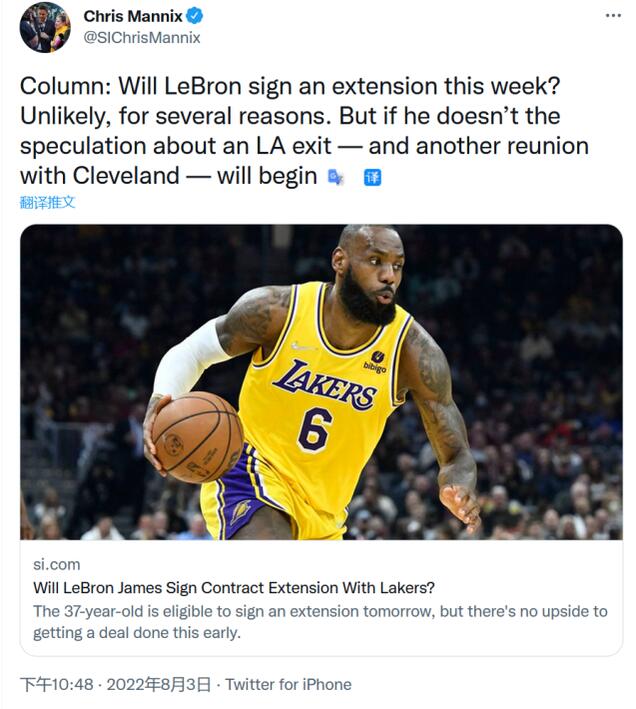Click the Lakers wordmark on the jersey
The height and width of the screenshot is (709, 636).
pyautogui.click(x=326, y=383)
